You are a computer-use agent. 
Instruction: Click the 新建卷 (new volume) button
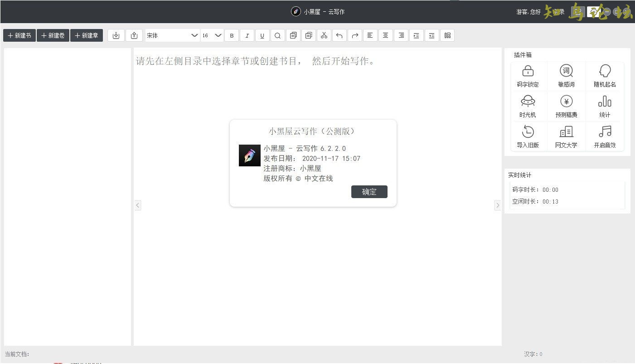[x=53, y=35]
